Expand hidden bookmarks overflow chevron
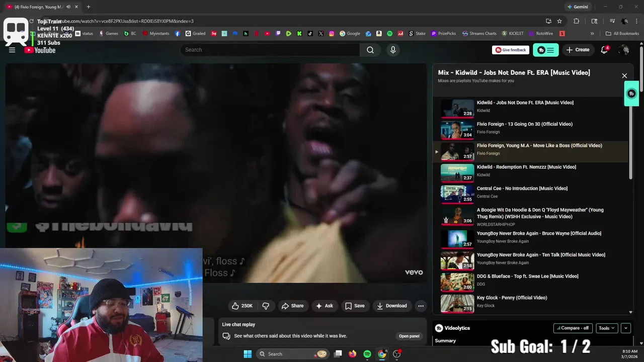This screenshot has width=644, height=362. (592, 34)
